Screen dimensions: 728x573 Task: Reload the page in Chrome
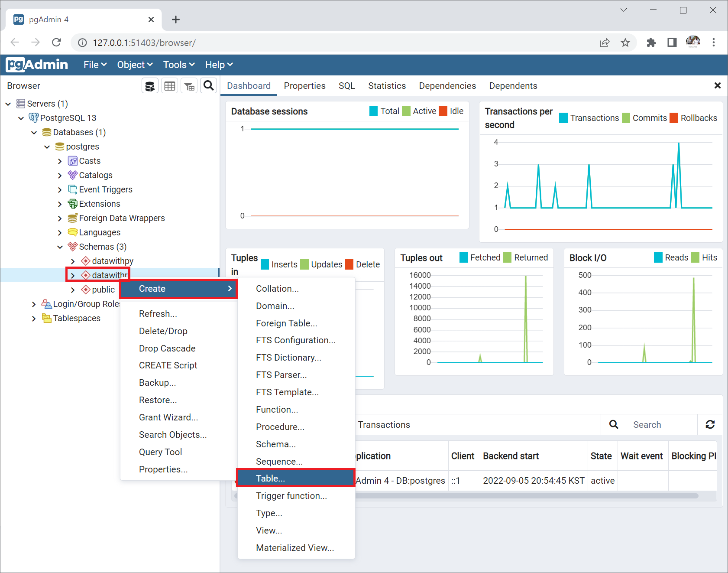tap(56, 42)
